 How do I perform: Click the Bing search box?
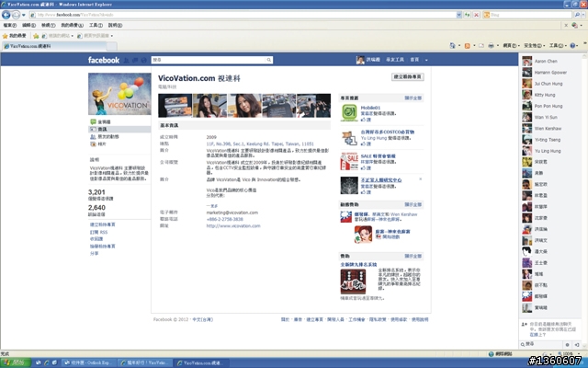point(527,15)
